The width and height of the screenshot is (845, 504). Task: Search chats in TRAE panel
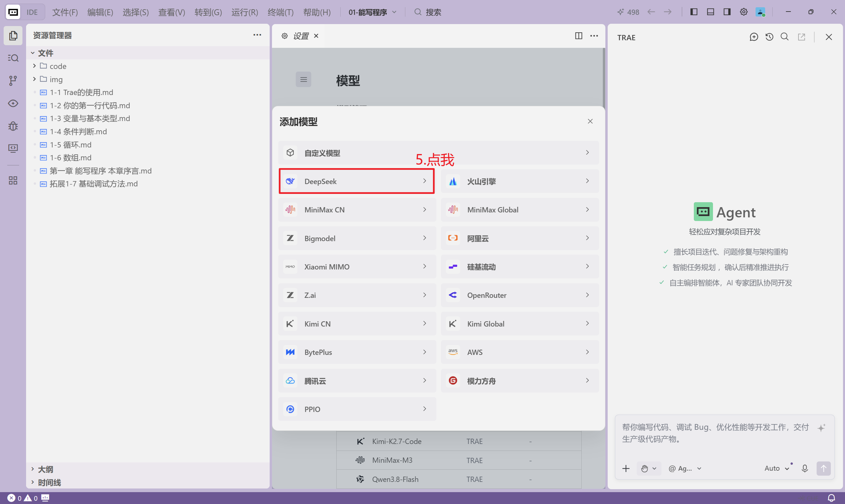785,37
